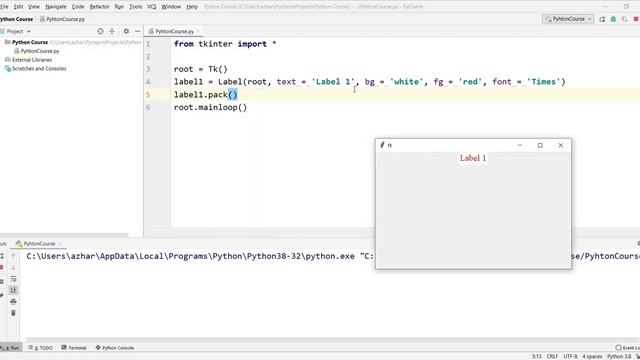Hide the Project tool window
Image resolution: width=640 pixels, height=360 pixels.
[x=138, y=31]
